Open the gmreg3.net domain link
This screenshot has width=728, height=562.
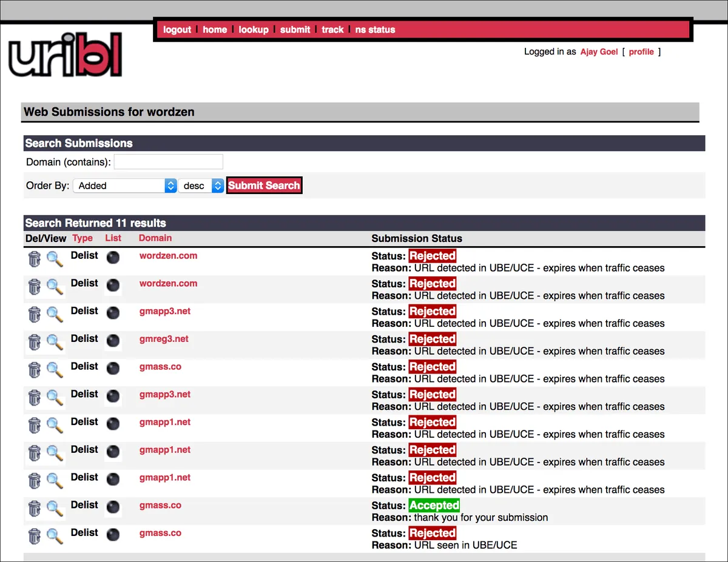(x=164, y=339)
